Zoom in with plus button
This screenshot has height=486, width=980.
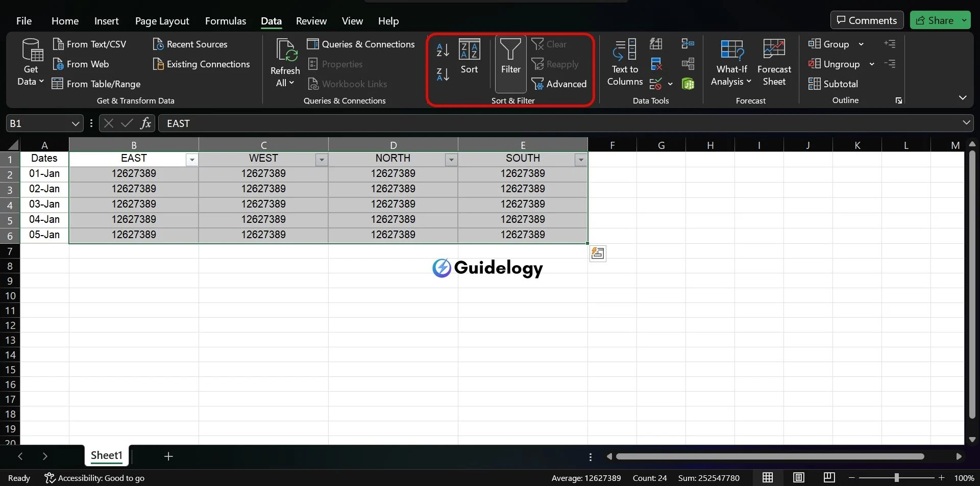click(x=942, y=478)
